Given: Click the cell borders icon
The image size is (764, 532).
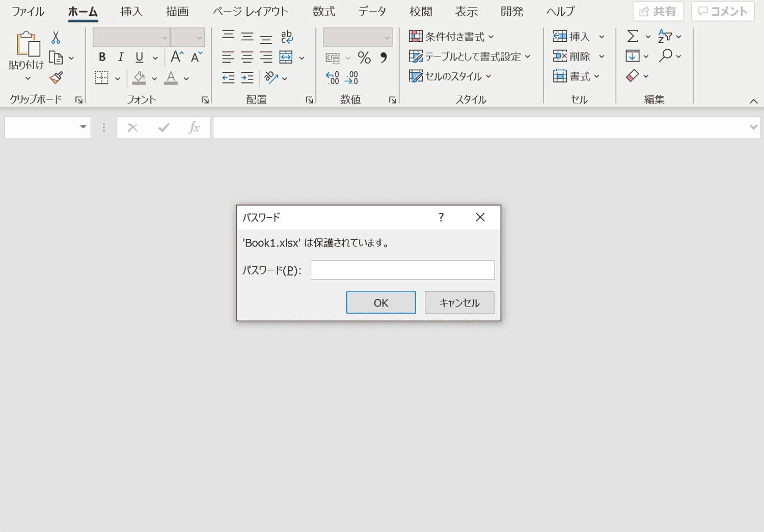Looking at the screenshot, I should coord(102,78).
